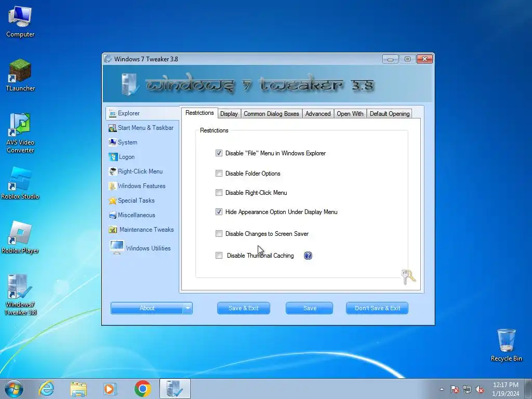Open the Common Dialog Boxes tab
The height and width of the screenshot is (399, 532).
click(271, 114)
